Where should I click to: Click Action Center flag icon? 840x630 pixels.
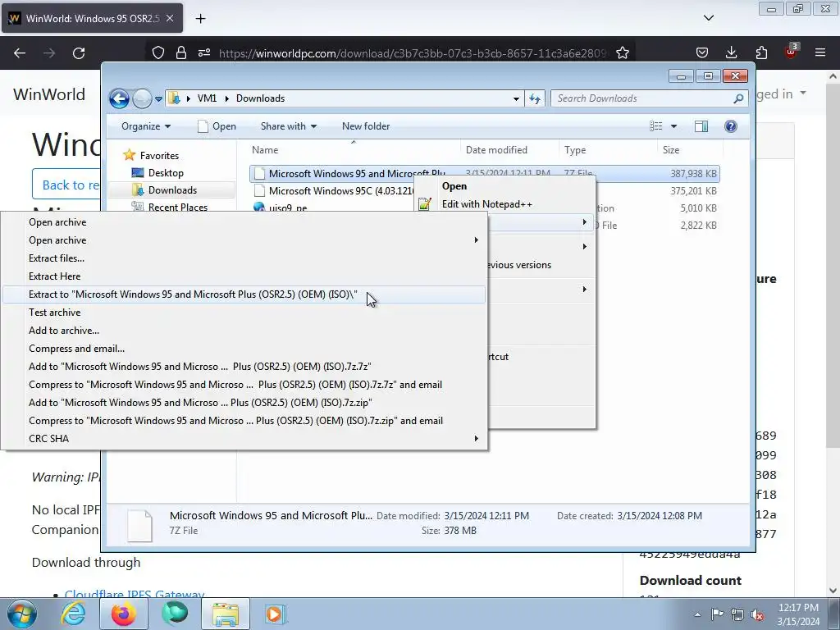click(717, 614)
